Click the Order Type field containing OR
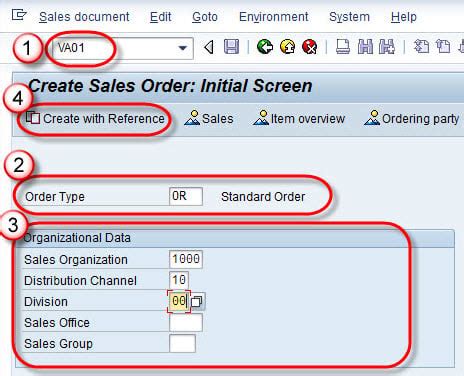 [x=186, y=196]
